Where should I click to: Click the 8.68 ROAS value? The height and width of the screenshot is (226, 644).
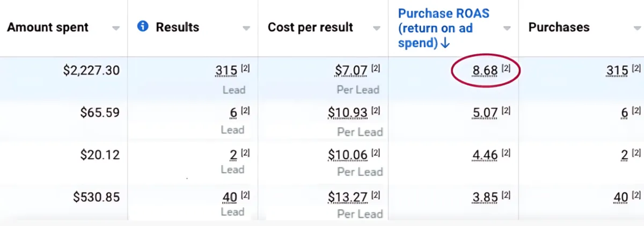(x=485, y=71)
